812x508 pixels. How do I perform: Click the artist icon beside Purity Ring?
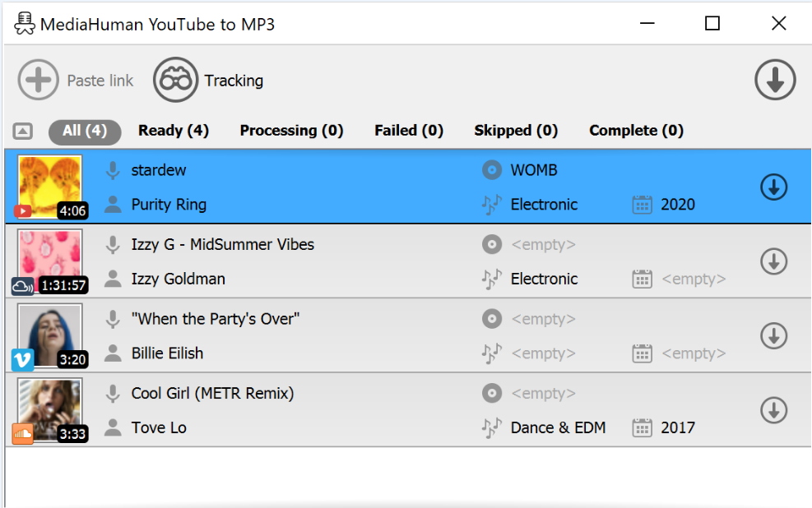(113, 205)
